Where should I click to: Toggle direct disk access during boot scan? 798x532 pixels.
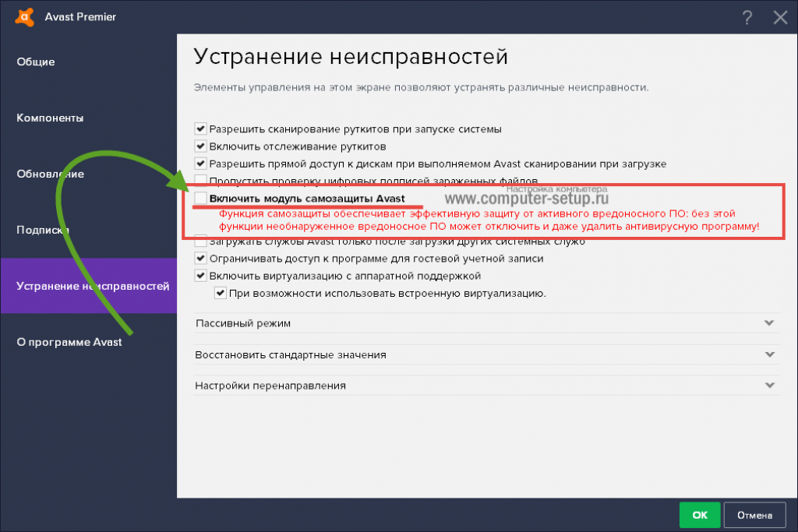(x=200, y=164)
